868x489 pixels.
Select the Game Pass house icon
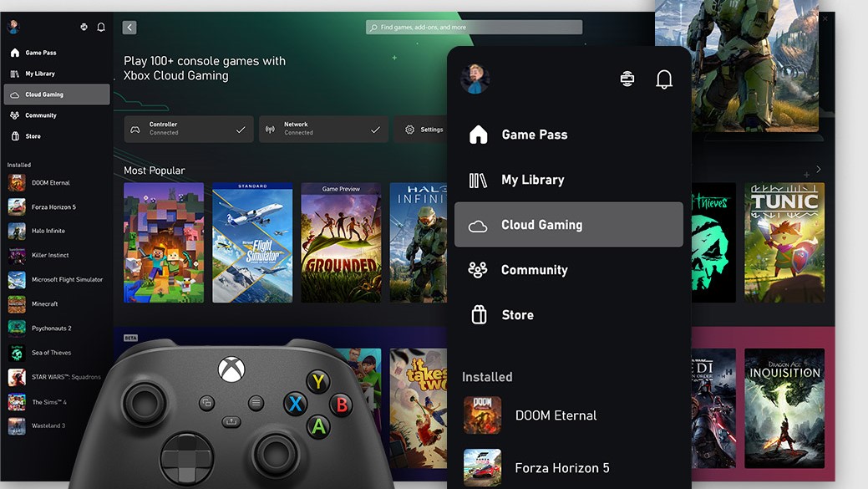pyautogui.click(x=477, y=134)
